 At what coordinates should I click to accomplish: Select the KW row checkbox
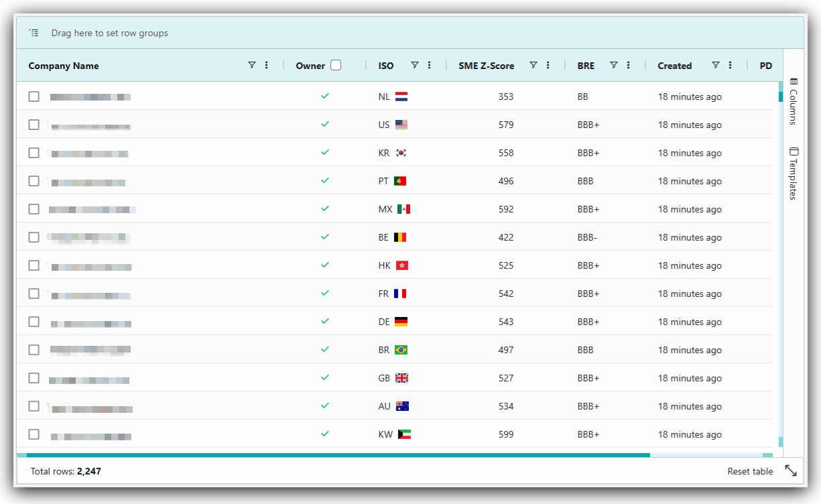34,434
